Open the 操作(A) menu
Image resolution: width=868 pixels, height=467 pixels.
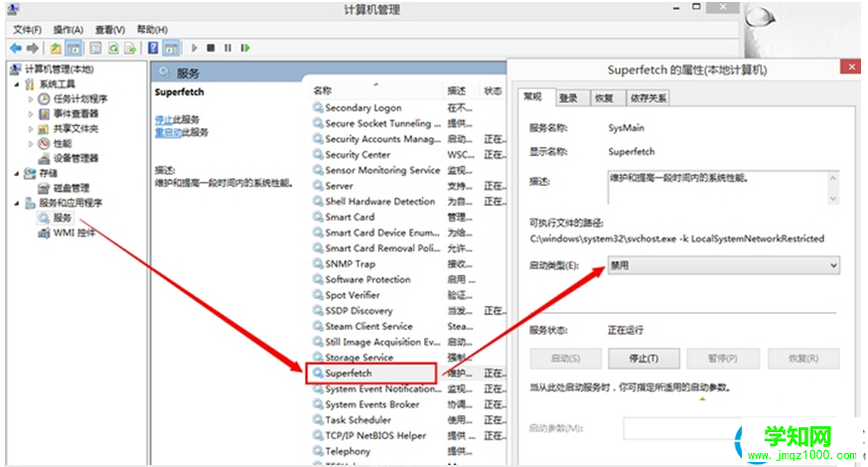pos(69,30)
